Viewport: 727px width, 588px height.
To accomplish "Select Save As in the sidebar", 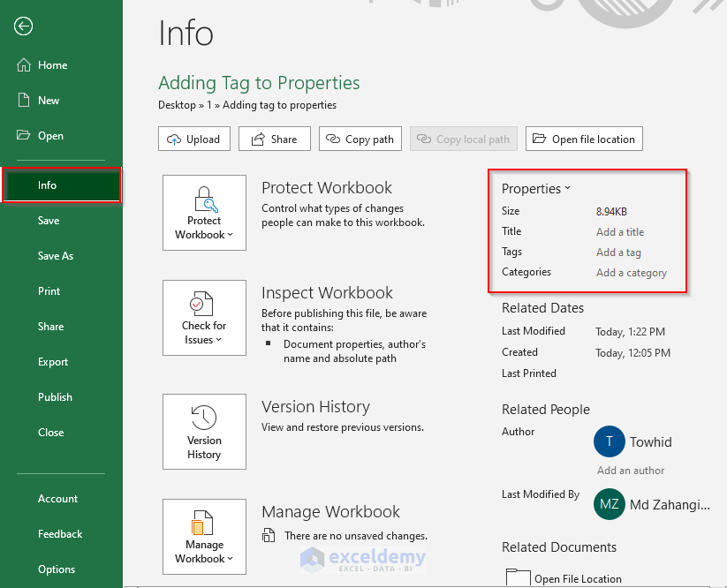I will point(56,255).
